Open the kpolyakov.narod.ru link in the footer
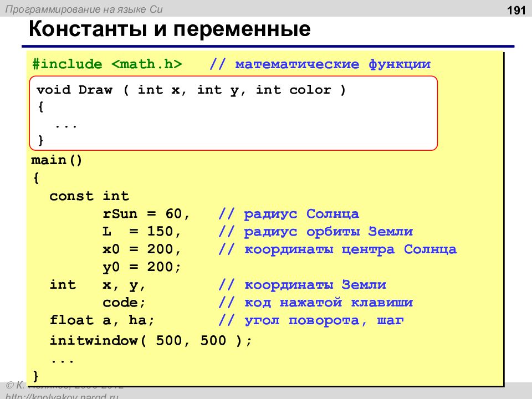The image size is (532, 399). [x=62, y=396]
